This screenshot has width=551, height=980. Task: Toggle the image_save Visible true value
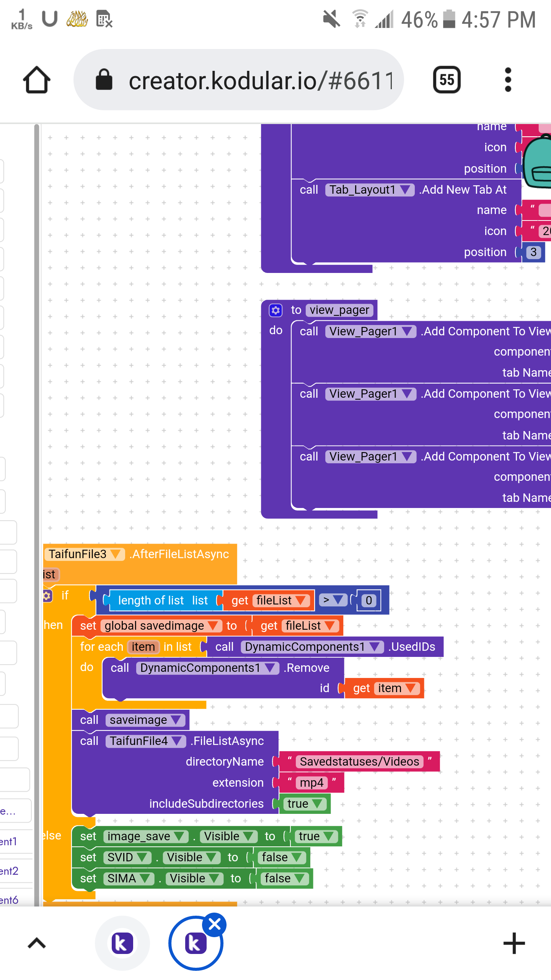[x=315, y=836]
